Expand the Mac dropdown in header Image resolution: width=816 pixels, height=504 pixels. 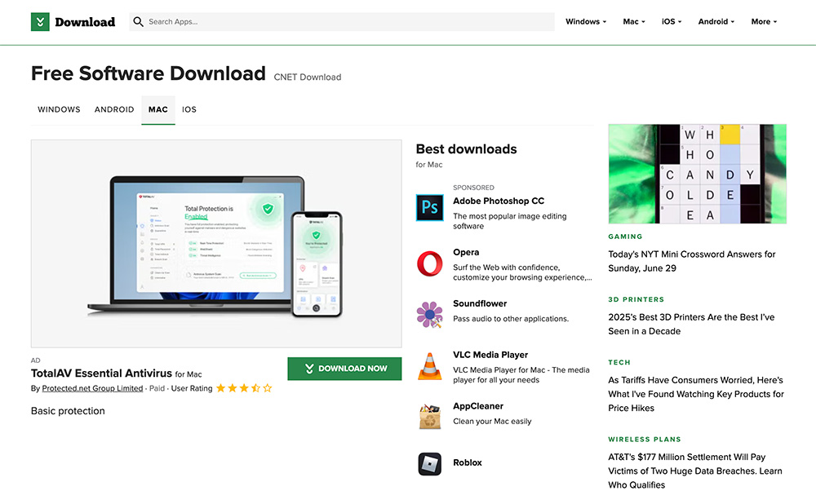[634, 22]
